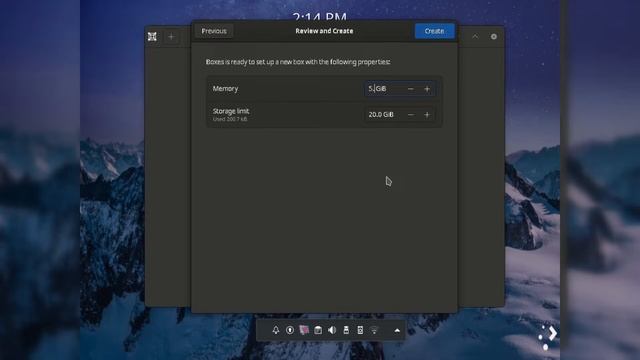Click the 'Review and Create' dialog title
This screenshot has height=360, width=640.
coord(324,31)
